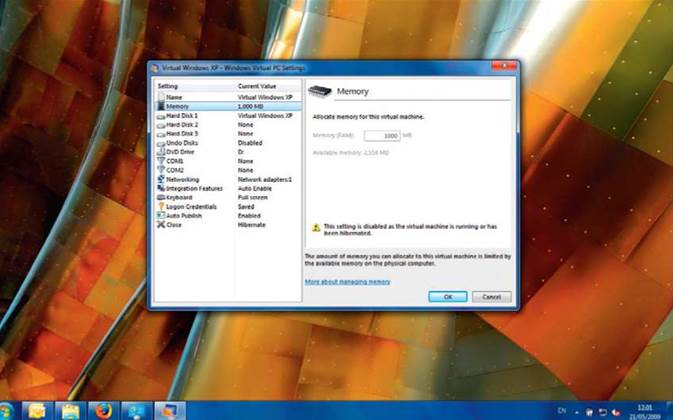Open Integration Features setting
The height and width of the screenshot is (420, 673).
[193, 188]
